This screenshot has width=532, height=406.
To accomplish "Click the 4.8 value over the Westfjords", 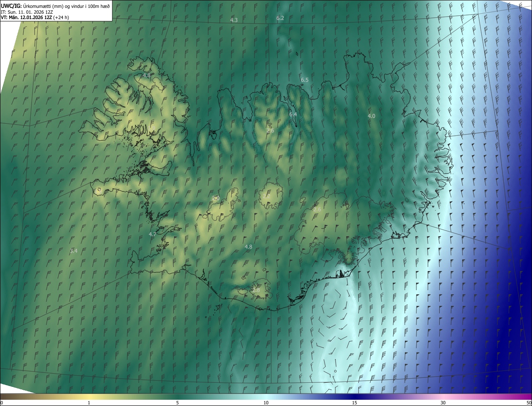I will pos(146,75).
